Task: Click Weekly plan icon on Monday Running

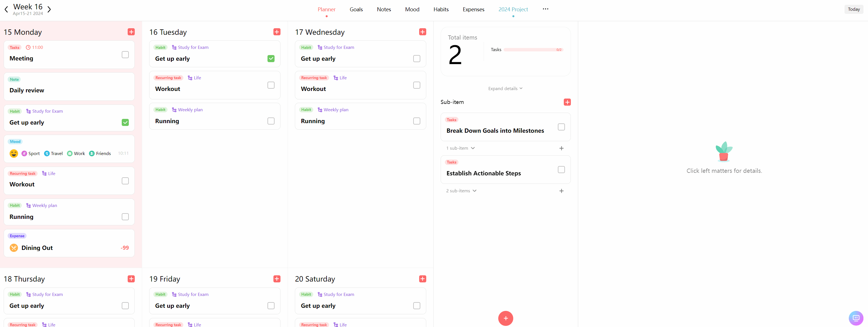Action: [x=28, y=205]
